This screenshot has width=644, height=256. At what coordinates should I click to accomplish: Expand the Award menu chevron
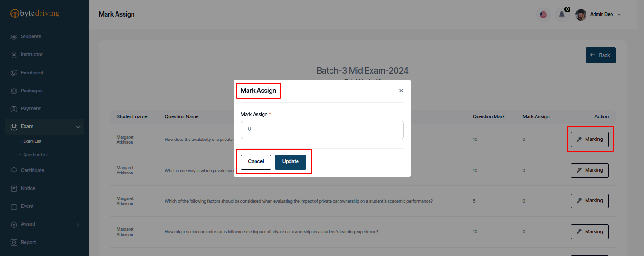(x=78, y=224)
